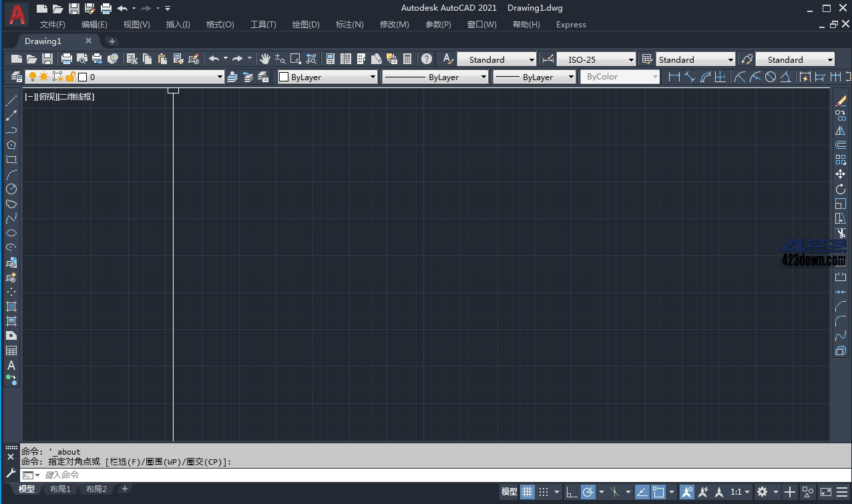Open the 绘图(D) menu
This screenshot has width=852, height=504.
[x=305, y=24]
